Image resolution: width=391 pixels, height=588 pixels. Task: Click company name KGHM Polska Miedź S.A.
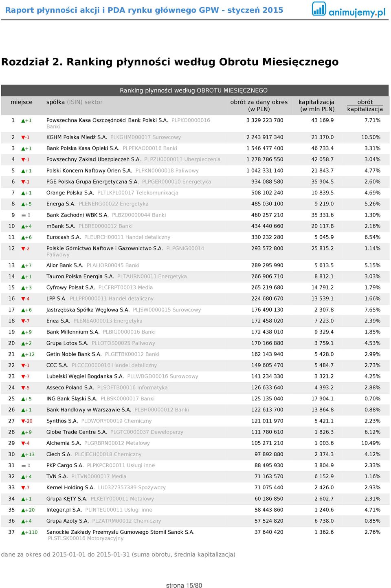click(77, 137)
